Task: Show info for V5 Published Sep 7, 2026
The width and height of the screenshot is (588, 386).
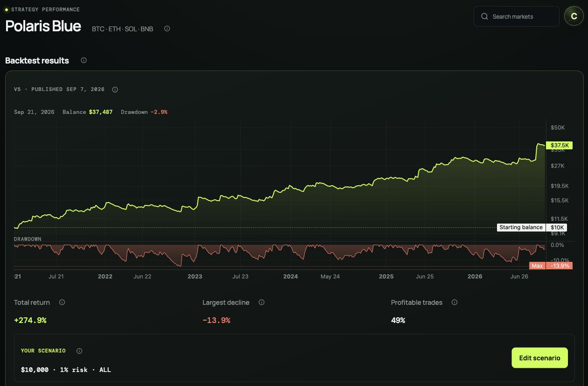Action: pyautogui.click(x=115, y=89)
